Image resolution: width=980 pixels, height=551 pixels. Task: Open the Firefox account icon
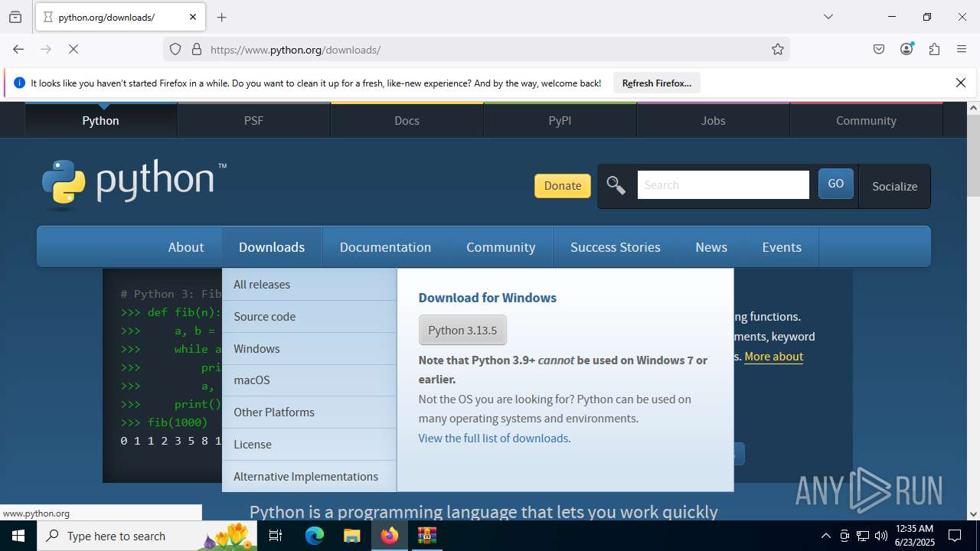pos(906,49)
